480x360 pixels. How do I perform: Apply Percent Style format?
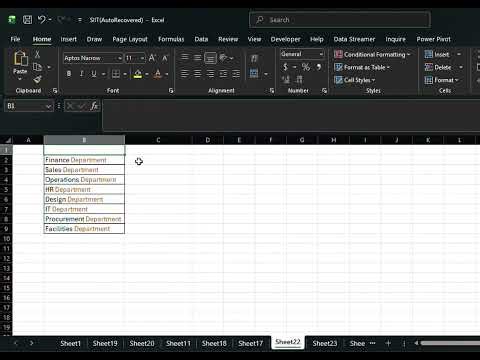306,67
